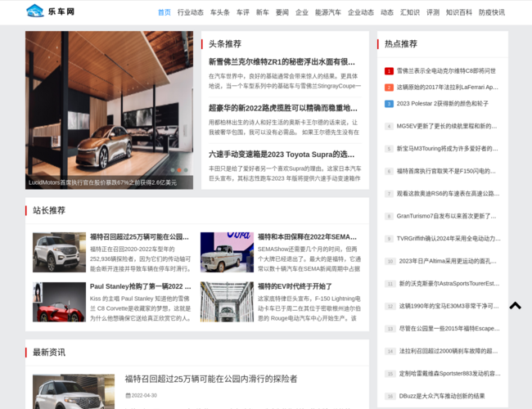Click the Lucid Motors carousel banner image
The height and width of the screenshot is (409, 532).
coord(109,106)
